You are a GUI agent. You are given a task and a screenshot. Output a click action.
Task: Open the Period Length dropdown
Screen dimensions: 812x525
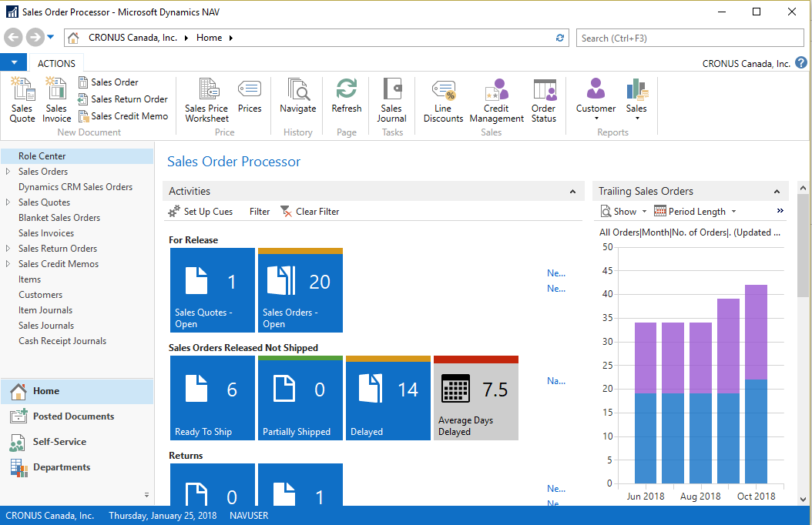click(695, 212)
